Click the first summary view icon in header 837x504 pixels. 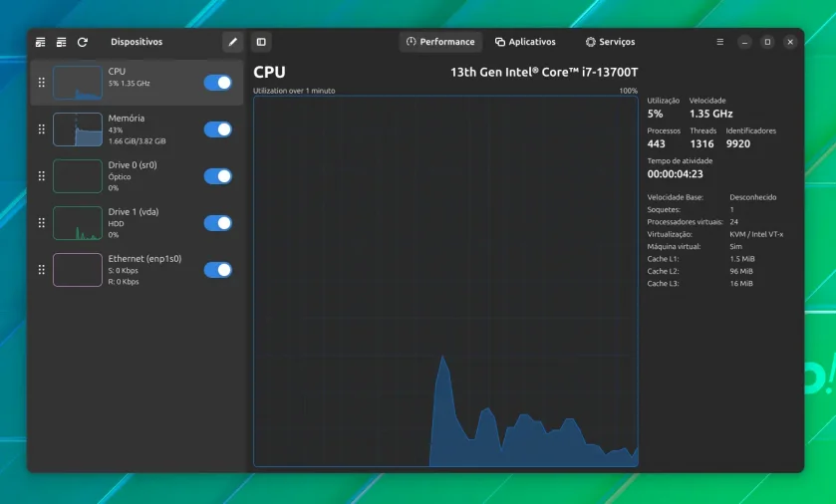point(41,42)
